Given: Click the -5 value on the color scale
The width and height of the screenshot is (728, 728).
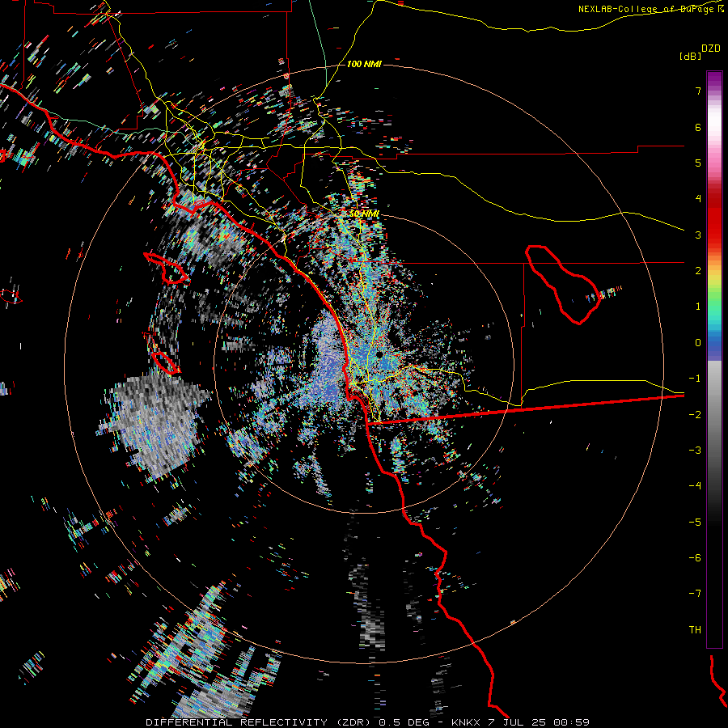Looking at the screenshot, I should (x=695, y=523).
